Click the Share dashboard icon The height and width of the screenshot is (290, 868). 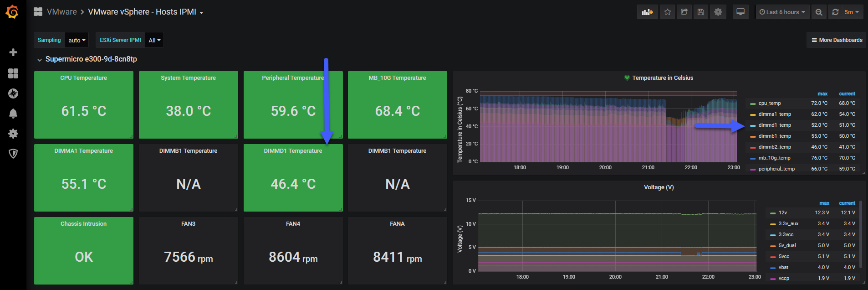684,12
